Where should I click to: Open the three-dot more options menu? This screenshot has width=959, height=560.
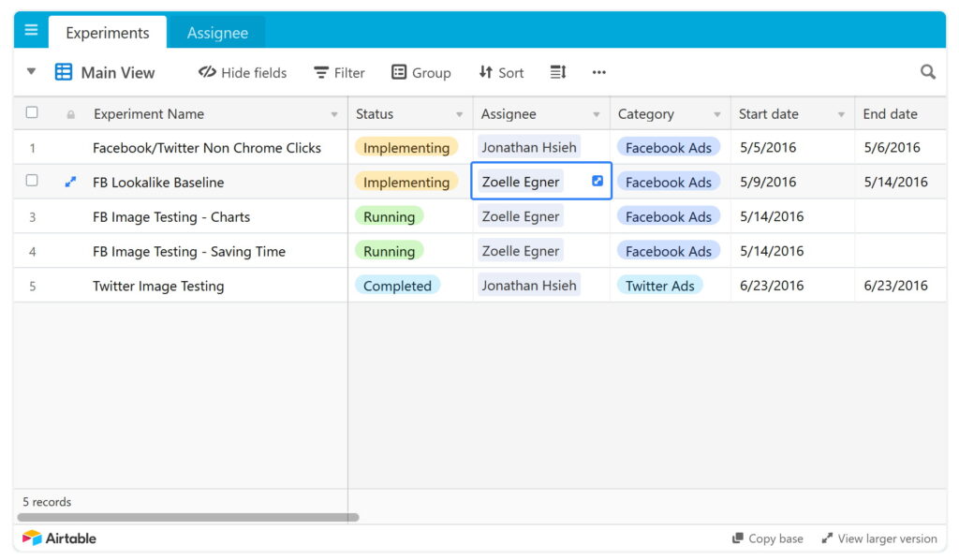(x=599, y=72)
